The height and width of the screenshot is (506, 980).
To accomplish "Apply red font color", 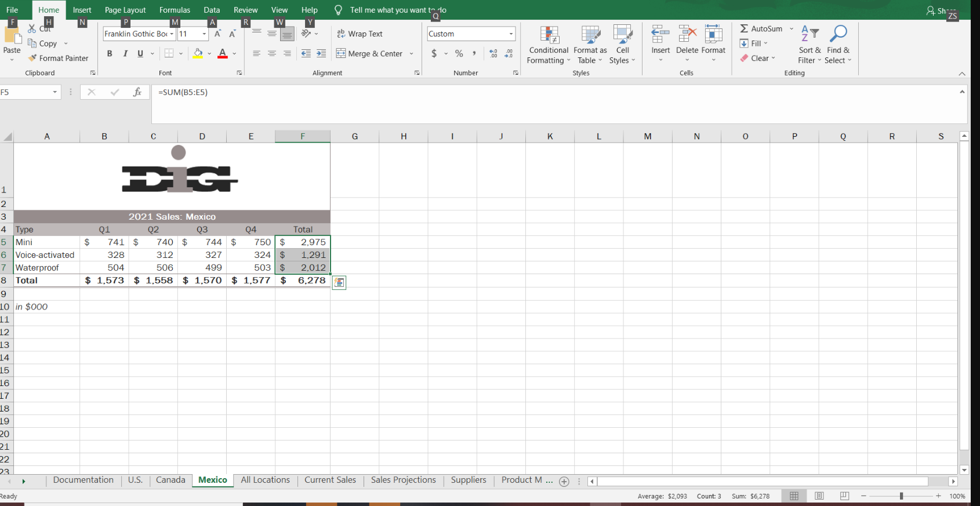I will (x=223, y=53).
